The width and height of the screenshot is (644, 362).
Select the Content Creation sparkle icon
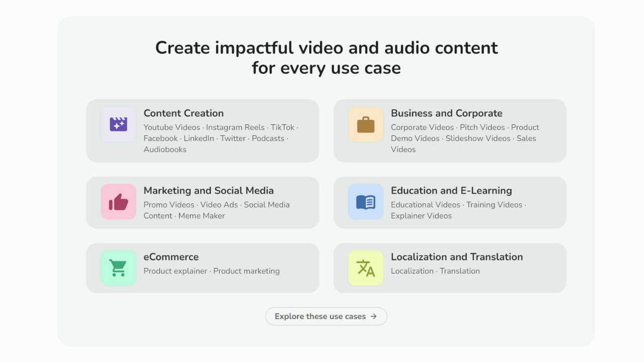118,124
